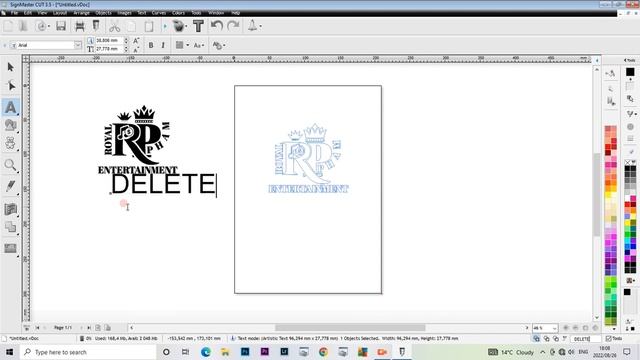Toggle the Tools checkbox in status bar

(x=608, y=339)
